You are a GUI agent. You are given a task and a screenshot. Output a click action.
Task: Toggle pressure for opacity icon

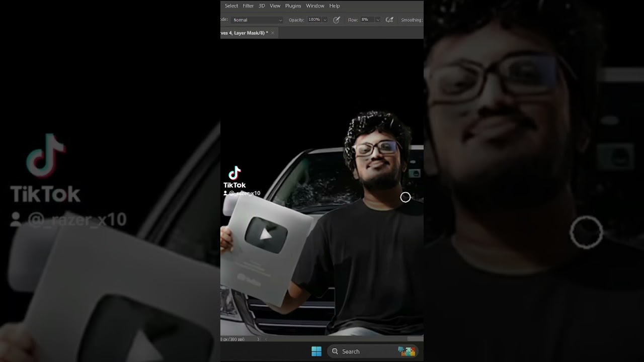tap(337, 20)
